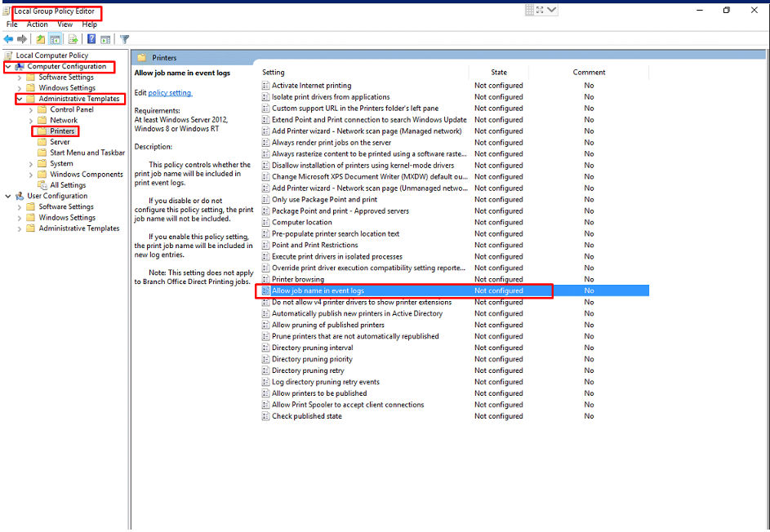
Task: Collapse the Computer Configuration node
Action: (x=8, y=67)
